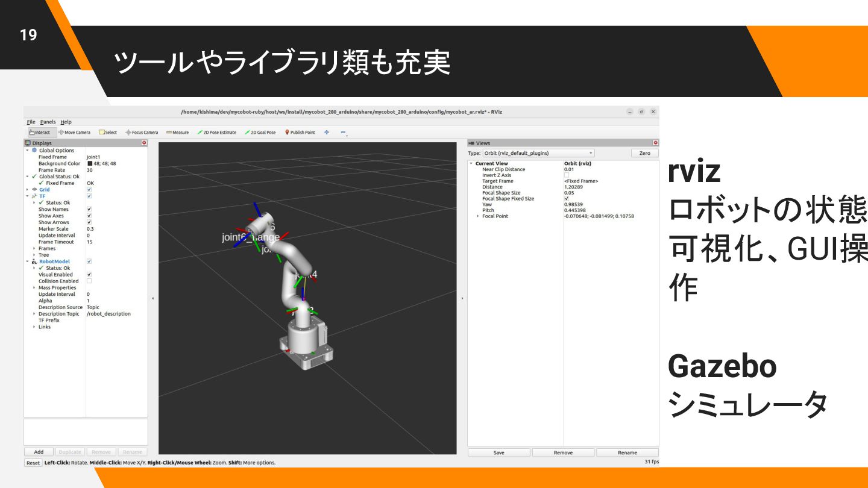Click the Remove button in Views panel
The width and height of the screenshot is (868, 488).
pyautogui.click(x=563, y=452)
